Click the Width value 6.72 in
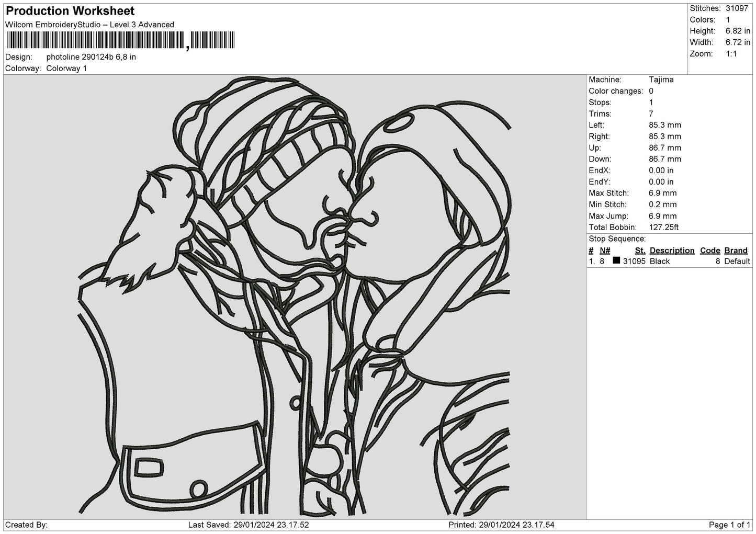Viewport: 756px width, 534px height. (738, 42)
